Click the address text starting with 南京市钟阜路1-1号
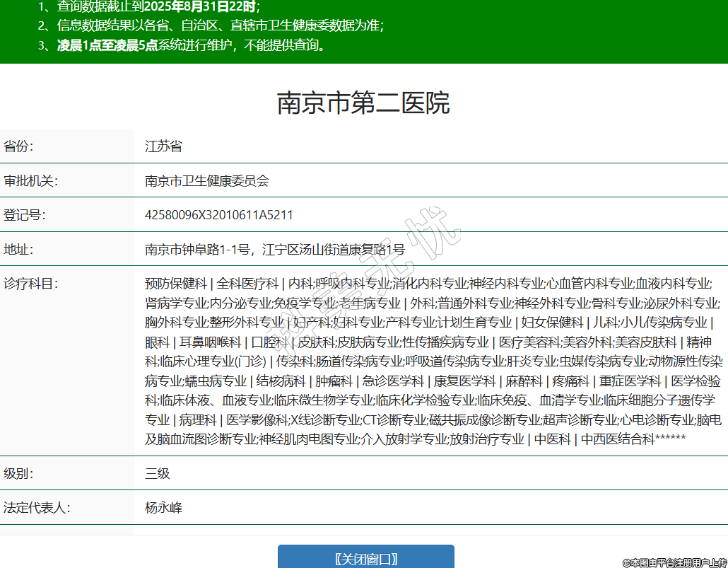This screenshot has height=568, width=728. [275, 249]
